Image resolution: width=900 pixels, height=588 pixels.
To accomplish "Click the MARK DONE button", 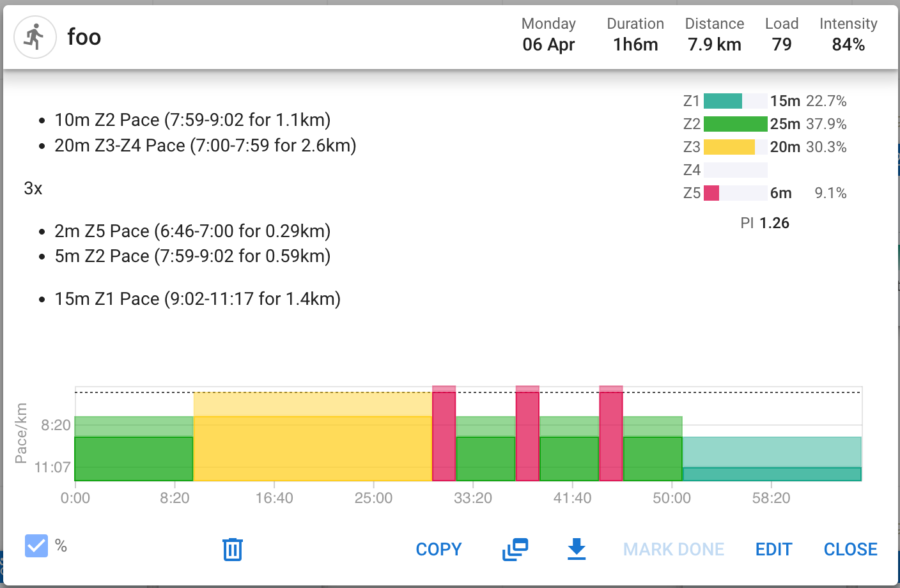I will (x=674, y=549).
